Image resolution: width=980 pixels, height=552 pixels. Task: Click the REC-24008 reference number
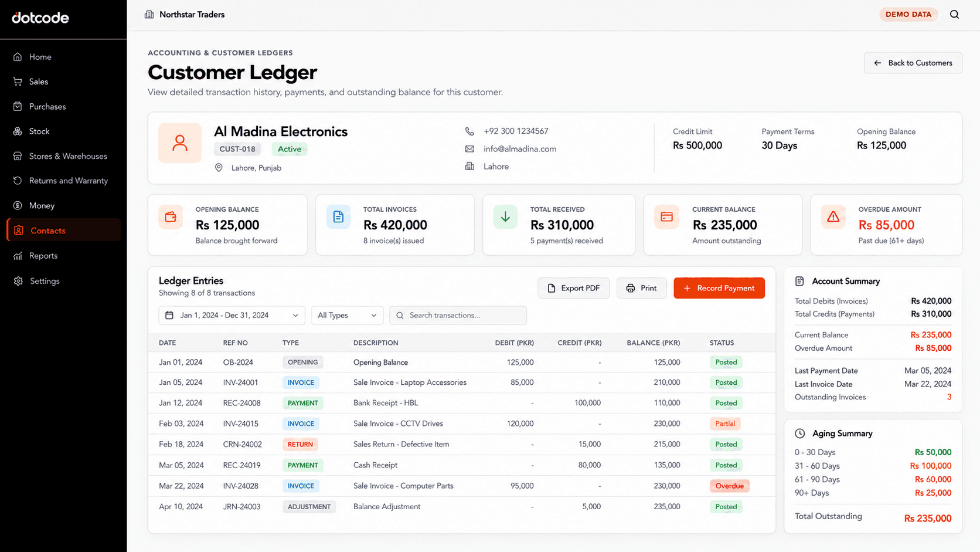[241, 404]
